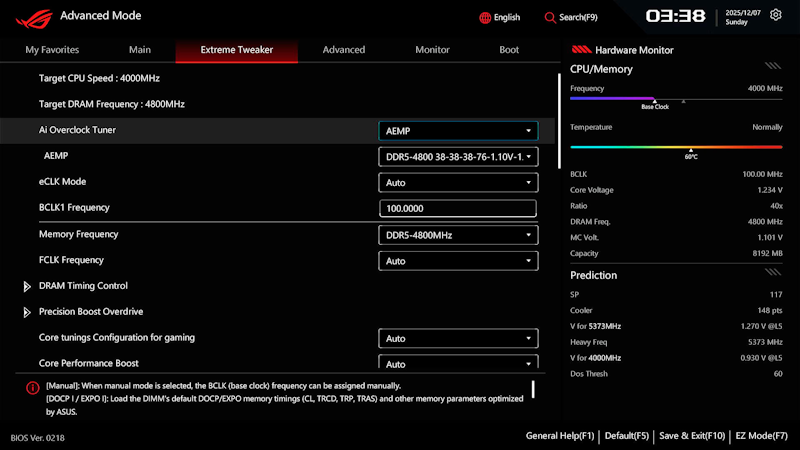This screenshot has width=800, height=450.
Task: Switch to the Monitor tab
Action: [x=432, y=50]
